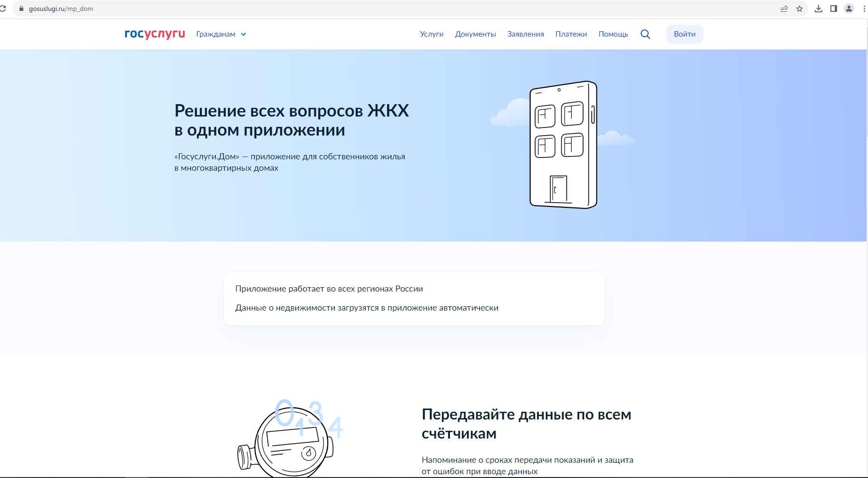Open the Документы menu item
This screenshot has height=478, width=868.
(x=476, y=34)
